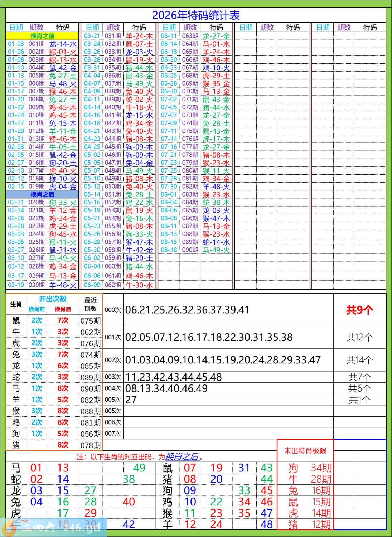Click the underlined 换肖之后 note link
This screenshot has width=392, height=537.
point(182,457)
